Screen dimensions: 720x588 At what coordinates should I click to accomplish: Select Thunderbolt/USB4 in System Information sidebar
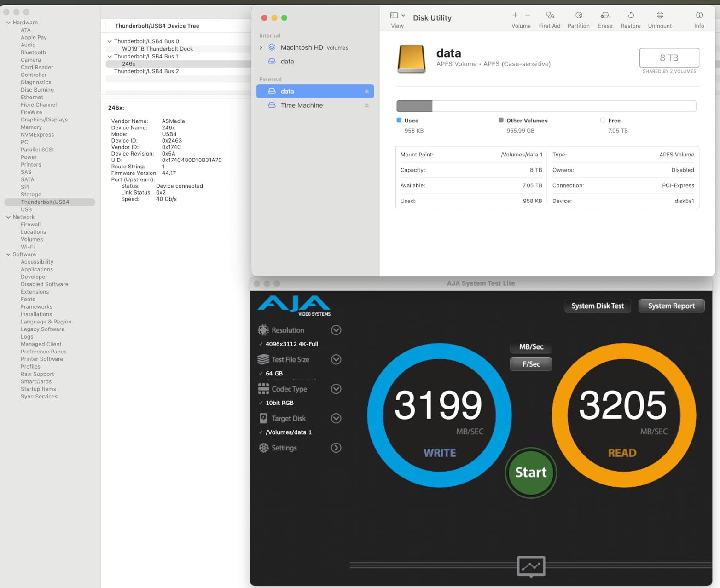coord(50,202)
